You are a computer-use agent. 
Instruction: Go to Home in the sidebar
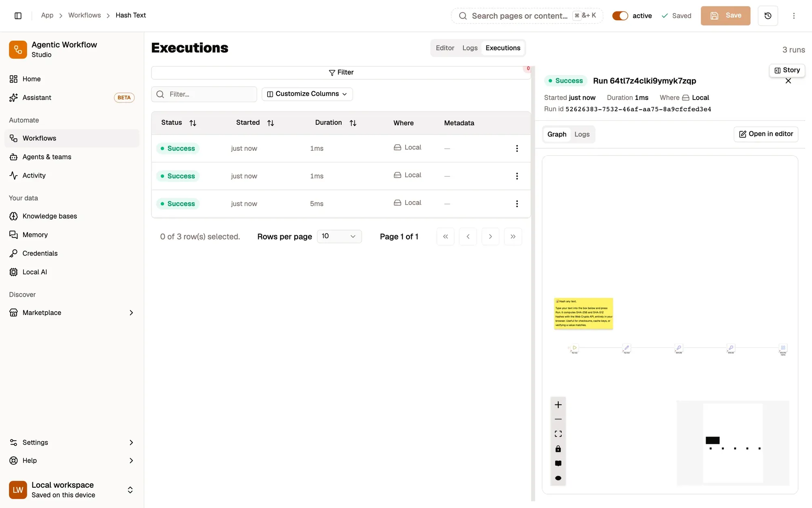click(72, 79)
